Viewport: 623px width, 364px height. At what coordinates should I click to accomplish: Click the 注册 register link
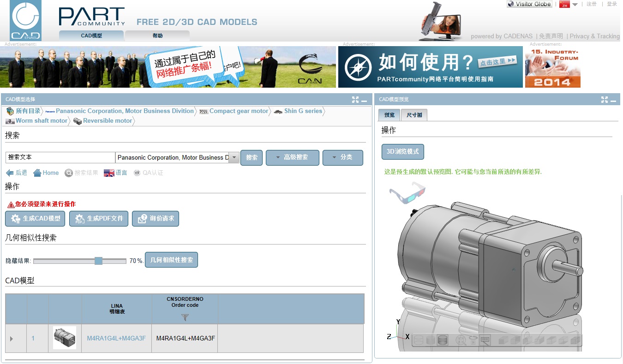coord(592,4)
